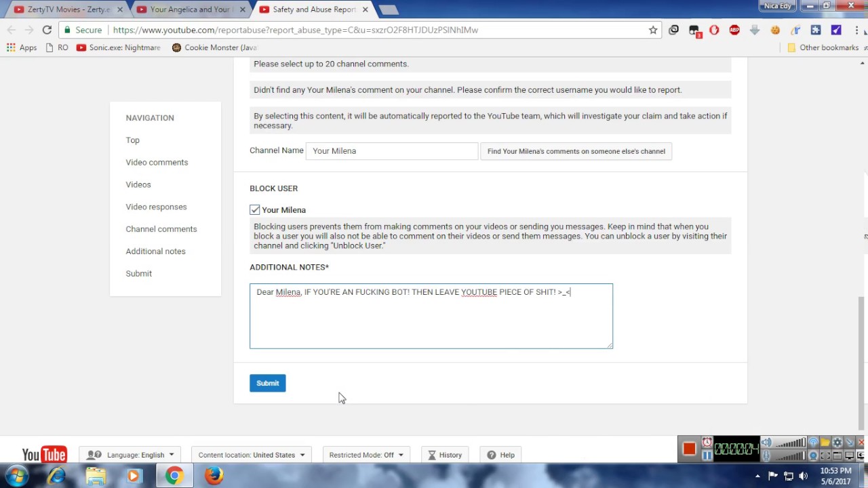Open the system volume tray icon
The width and height of the screenshot is (868, 488).
point(804,476)
